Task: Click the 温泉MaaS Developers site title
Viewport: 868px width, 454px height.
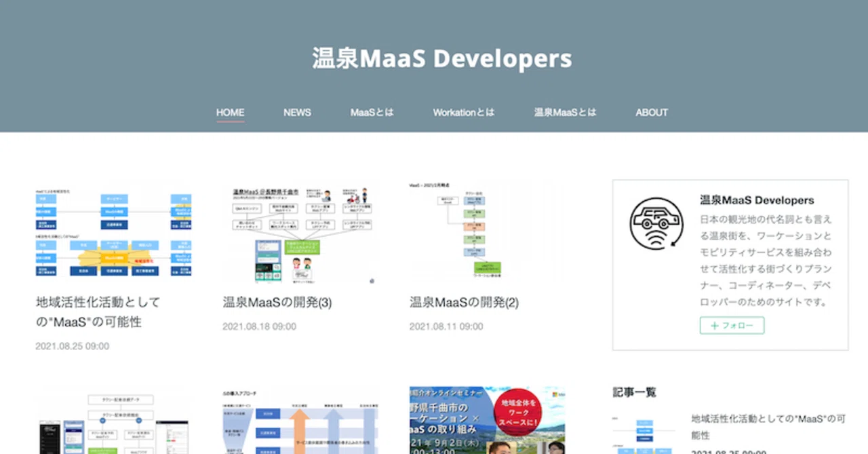Action: pos(442,58)
